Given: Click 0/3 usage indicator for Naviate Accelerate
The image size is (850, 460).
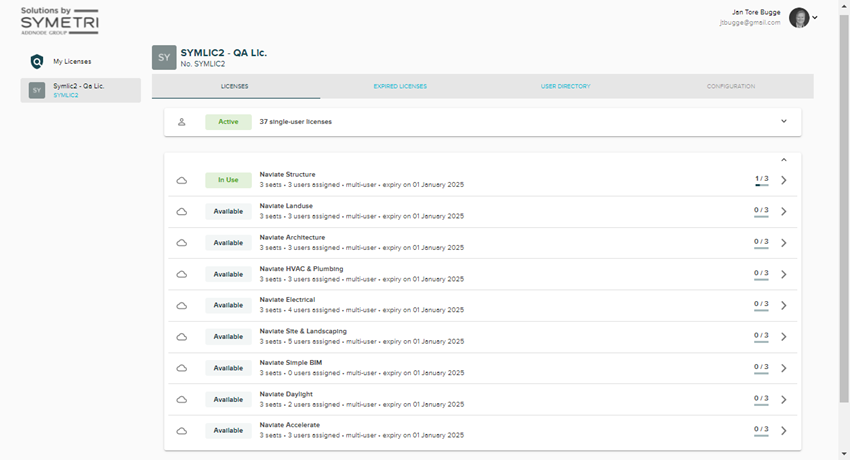Looking at the screenshot, I should pyautogui.click(x=761, y=430).
